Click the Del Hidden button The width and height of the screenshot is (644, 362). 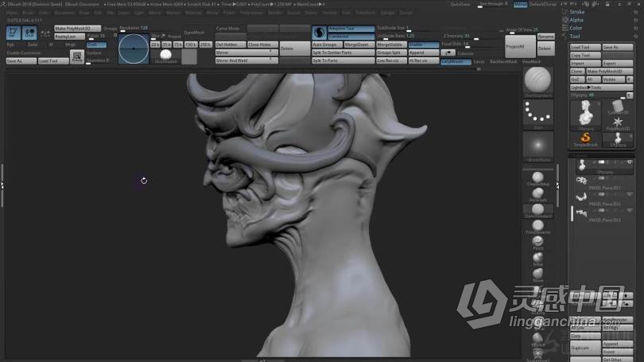click(231, 45)
